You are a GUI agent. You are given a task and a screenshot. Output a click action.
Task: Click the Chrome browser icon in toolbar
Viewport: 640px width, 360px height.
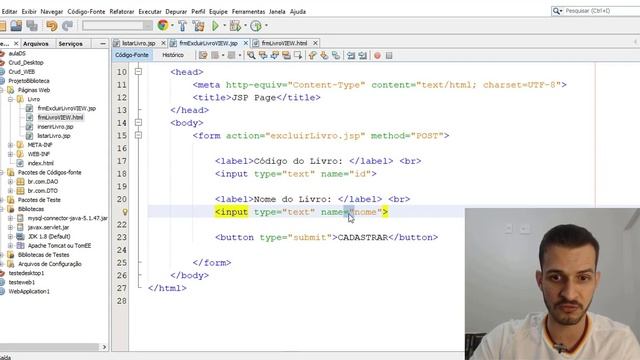163,25
